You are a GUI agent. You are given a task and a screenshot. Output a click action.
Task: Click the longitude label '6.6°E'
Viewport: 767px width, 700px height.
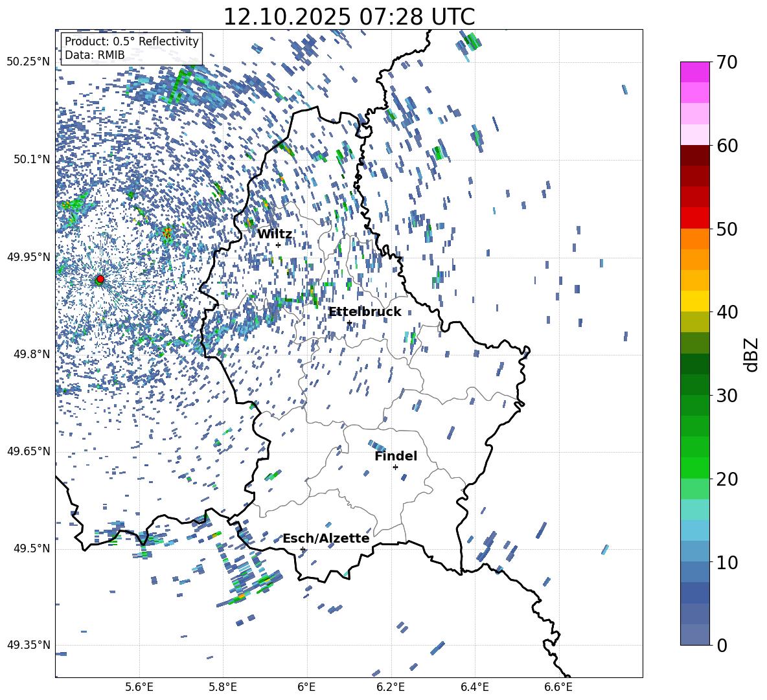pyautogui.click(x=558, y=687)
